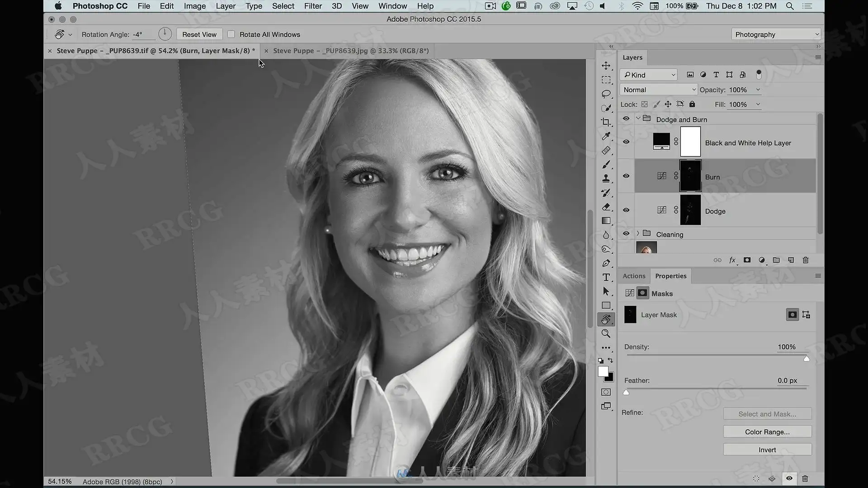Click the Invert mask button
868x488 pixels.
click(x=767, y=450)
